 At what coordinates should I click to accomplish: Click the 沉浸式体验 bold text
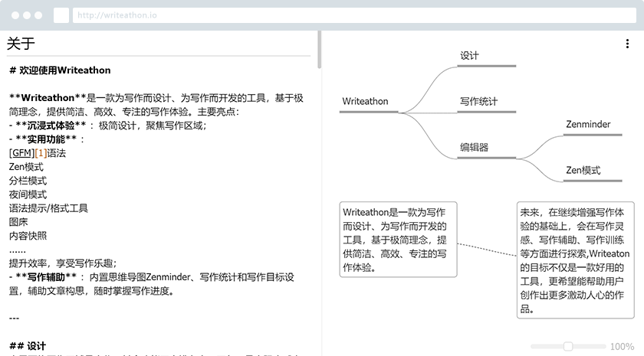click(51, 126)
